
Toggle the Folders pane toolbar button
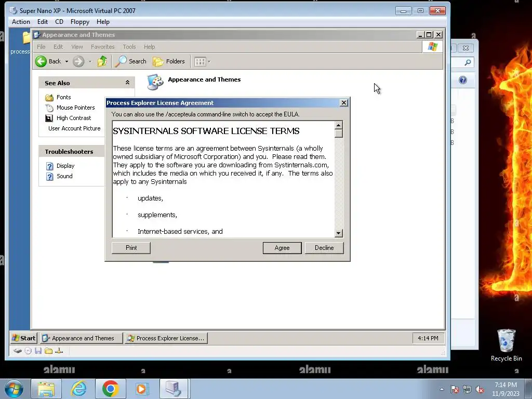point(169,61)
